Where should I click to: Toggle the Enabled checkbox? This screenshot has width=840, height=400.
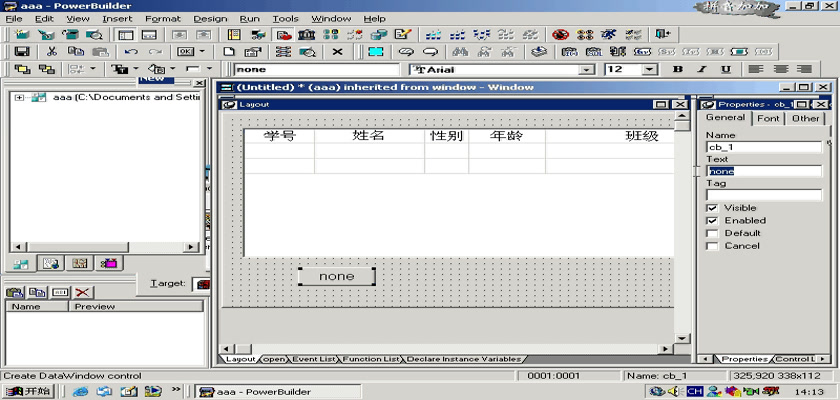[712, 221]
